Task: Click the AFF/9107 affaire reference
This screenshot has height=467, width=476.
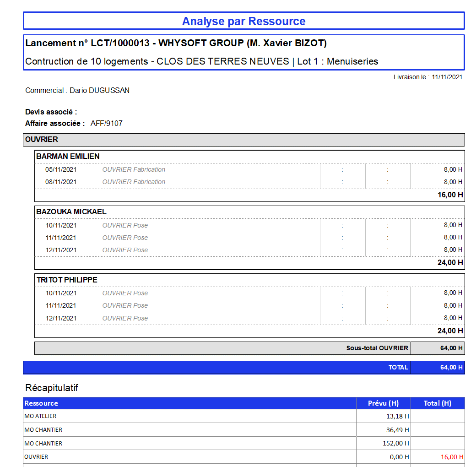Action: 106,123
